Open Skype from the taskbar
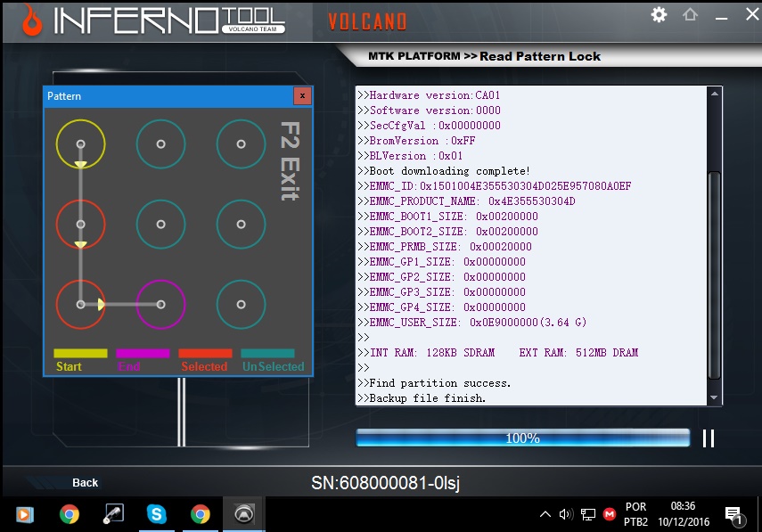Image resolution: width=762 pixels, height=532 pixels. [x=157, y=514]
